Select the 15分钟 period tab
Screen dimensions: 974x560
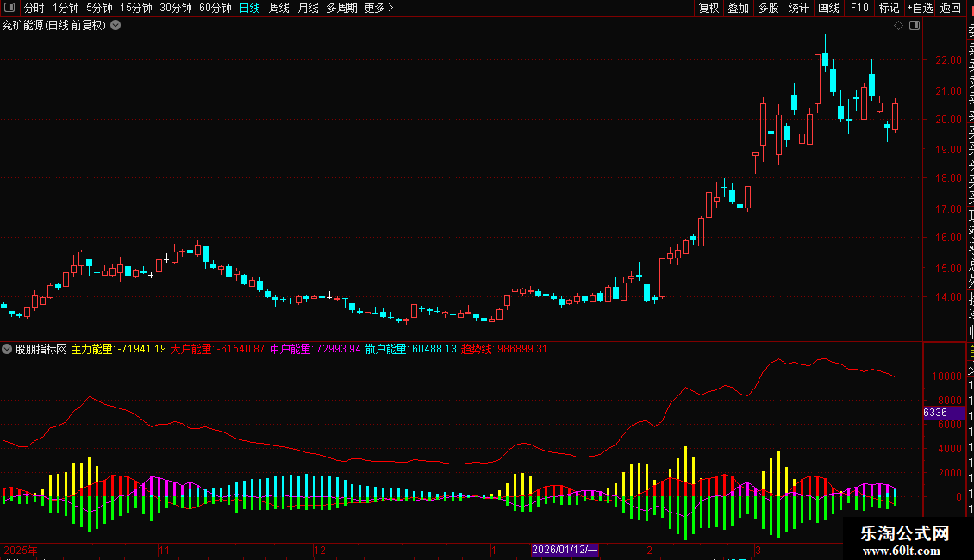tap(136, 8)
